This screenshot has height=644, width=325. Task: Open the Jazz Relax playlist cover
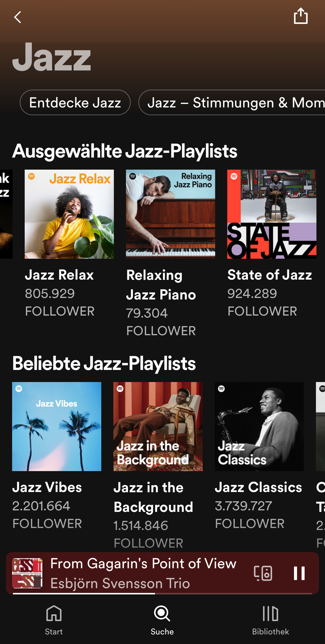click(x=69, y=214)
